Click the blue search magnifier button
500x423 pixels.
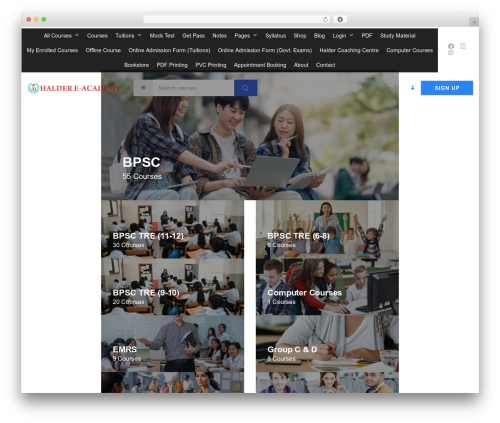pos(245,88)
